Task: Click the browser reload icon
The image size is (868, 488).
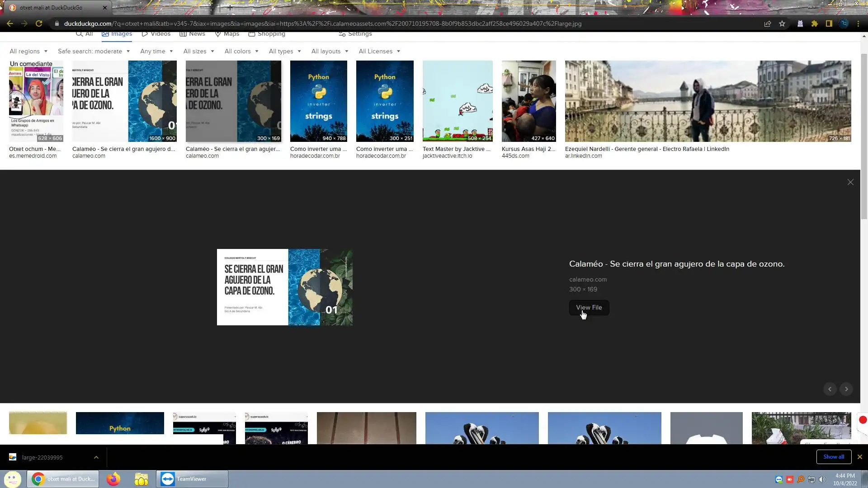Action: click(39, 23)
